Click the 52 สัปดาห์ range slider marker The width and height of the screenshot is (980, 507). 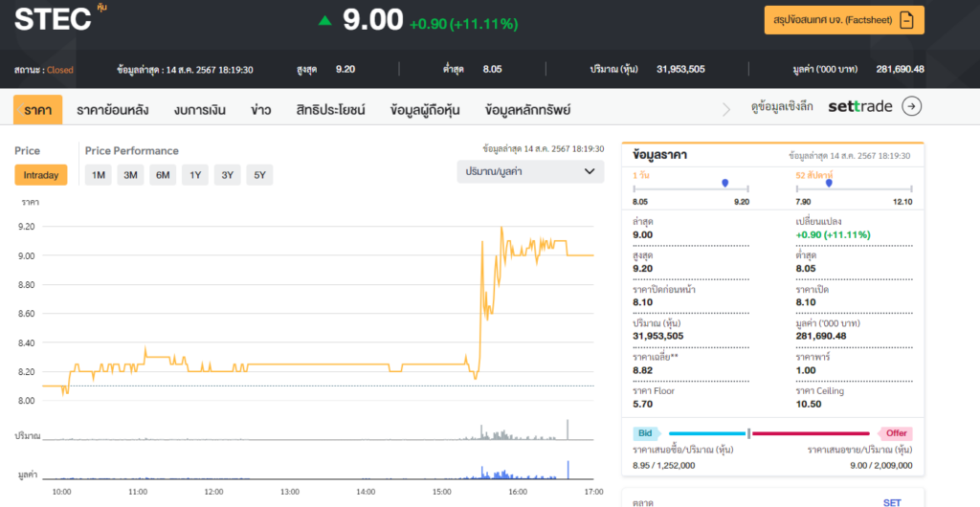click(x=829, y=183)
